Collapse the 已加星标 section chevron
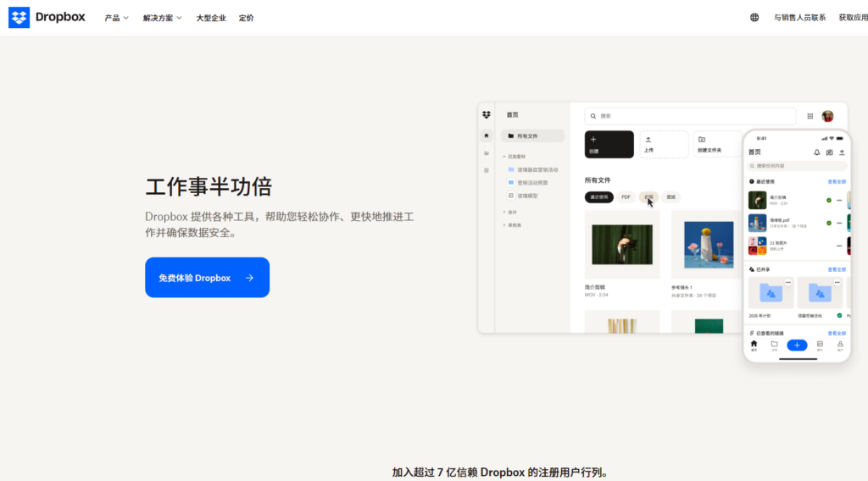The image size is (868, 481). pyautogui.click(x=504, y=157)
